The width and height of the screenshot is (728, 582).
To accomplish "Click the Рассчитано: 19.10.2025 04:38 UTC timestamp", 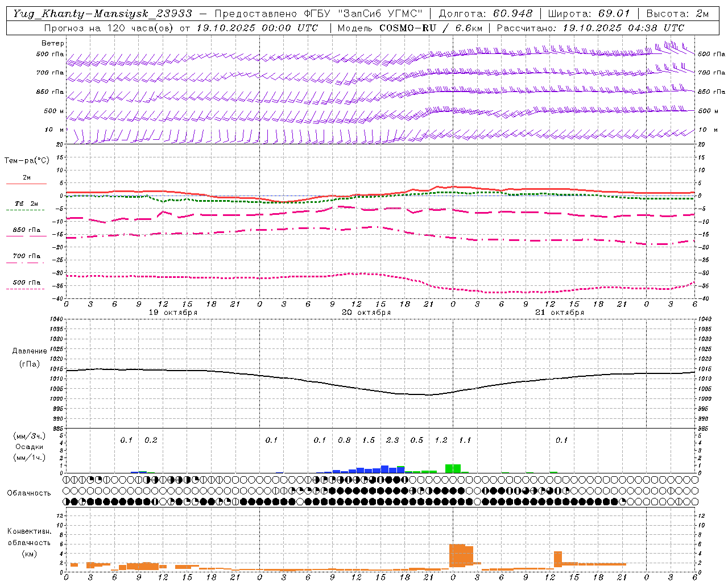I will point(590,28).
